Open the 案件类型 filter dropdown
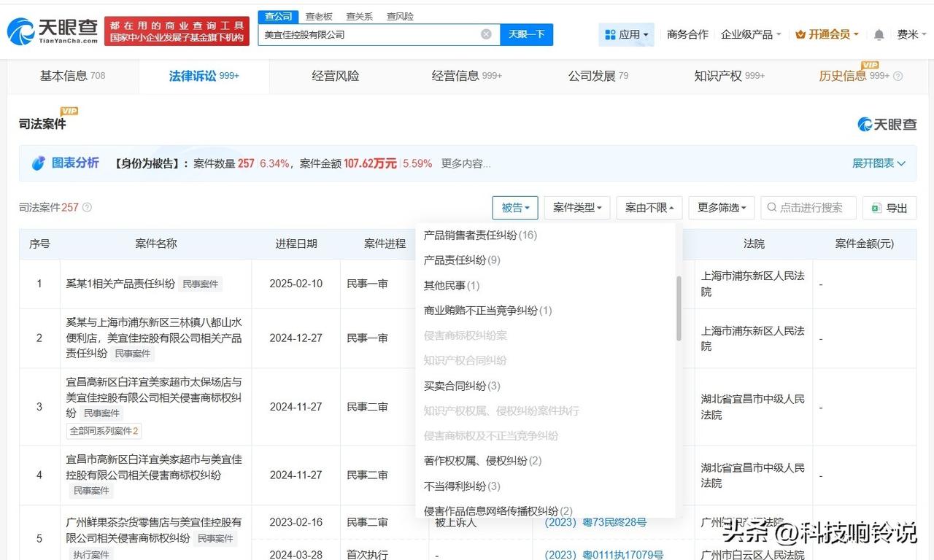The height and width of the screenshot is (560, 934). [x=576, y=208]
